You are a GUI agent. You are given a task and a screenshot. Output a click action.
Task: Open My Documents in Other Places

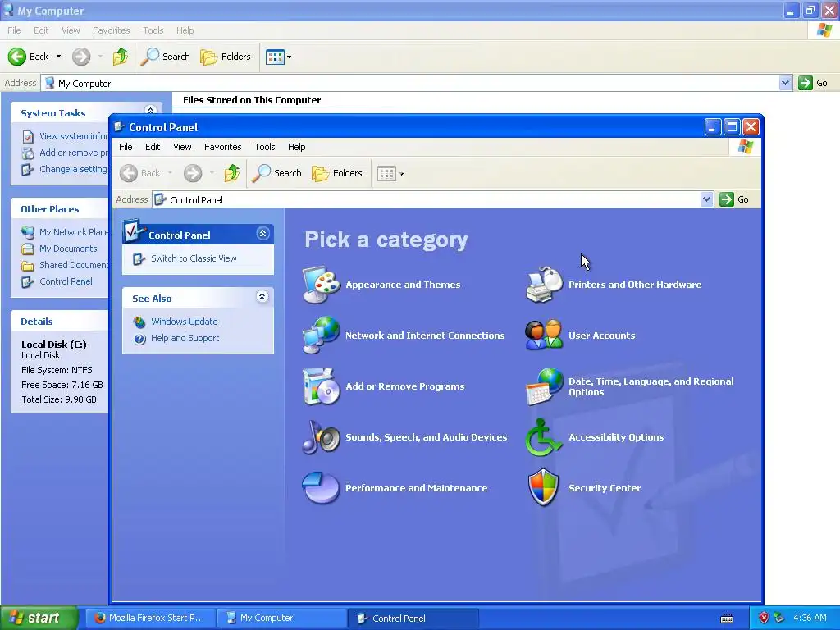pyautogui.click(x=68, y=249)
